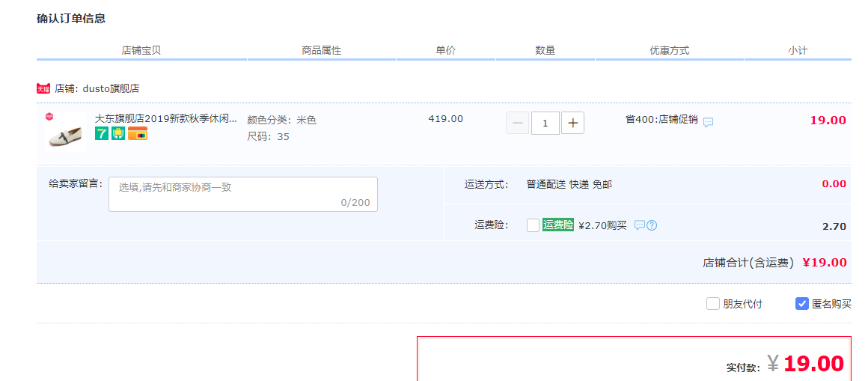868x381 pixels.
Task: Click the 运送方式 label
Action: pyautogui.click(x=486, y=184)
